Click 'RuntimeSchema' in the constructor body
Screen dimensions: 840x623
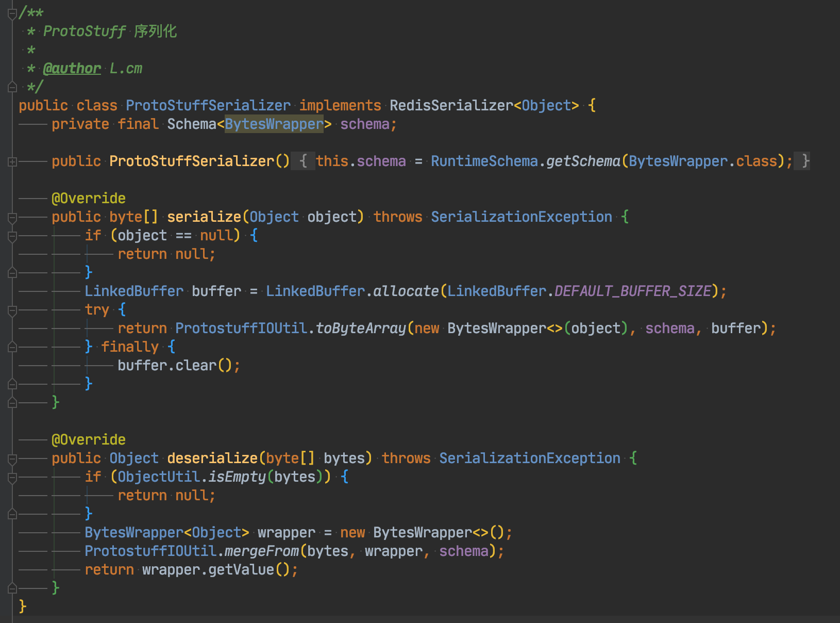point(484,161)
